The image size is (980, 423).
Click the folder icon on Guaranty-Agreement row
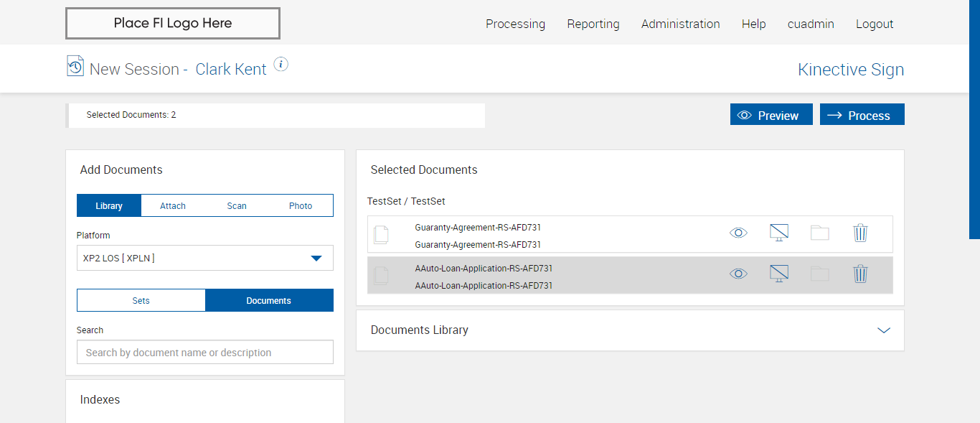(x=819, y=233)
